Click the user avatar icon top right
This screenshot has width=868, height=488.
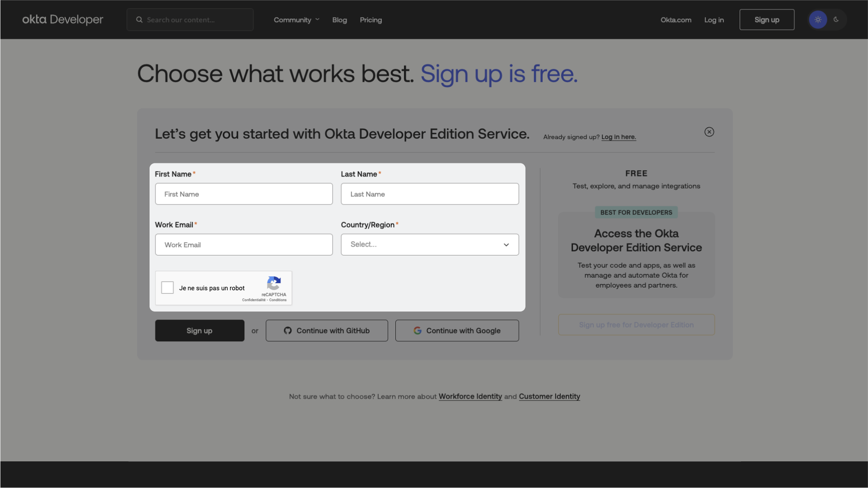pos(817,19)
